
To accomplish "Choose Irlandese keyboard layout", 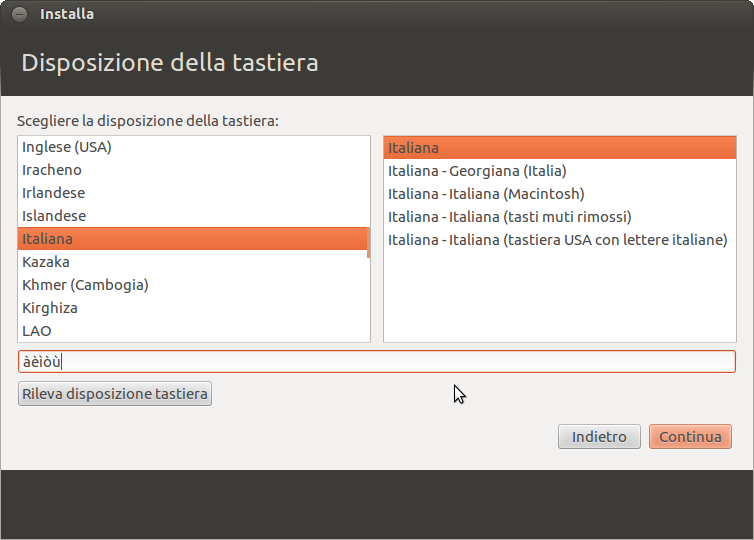I will pos(54,193).
